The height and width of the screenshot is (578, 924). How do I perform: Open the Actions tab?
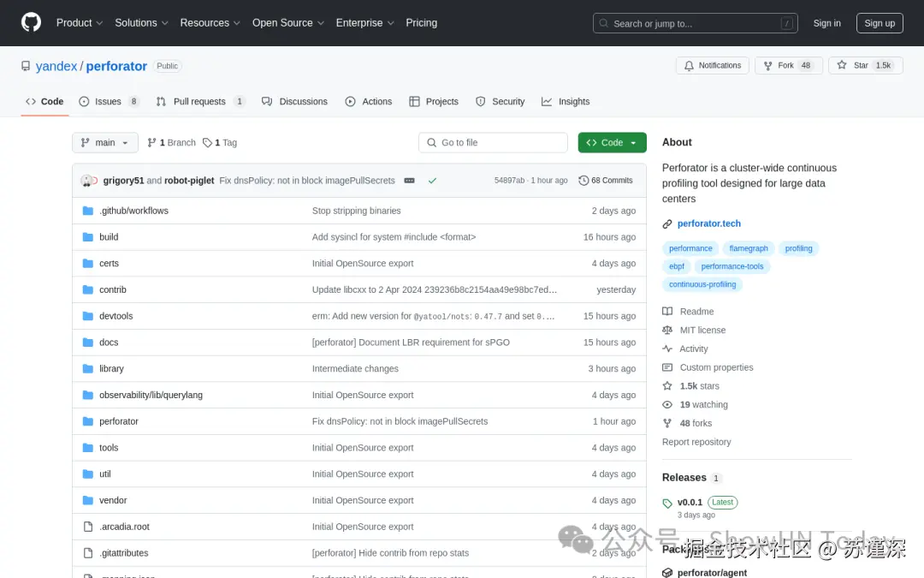click(369, 101)
